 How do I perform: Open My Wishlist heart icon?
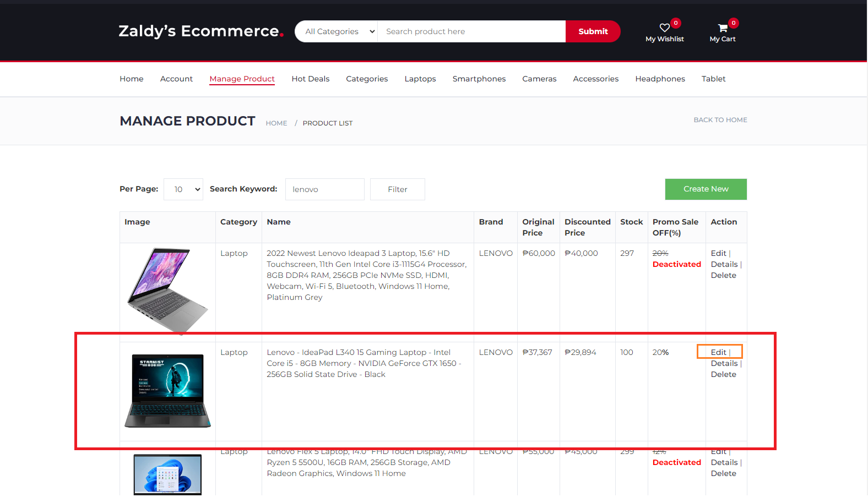pos(665,28)
